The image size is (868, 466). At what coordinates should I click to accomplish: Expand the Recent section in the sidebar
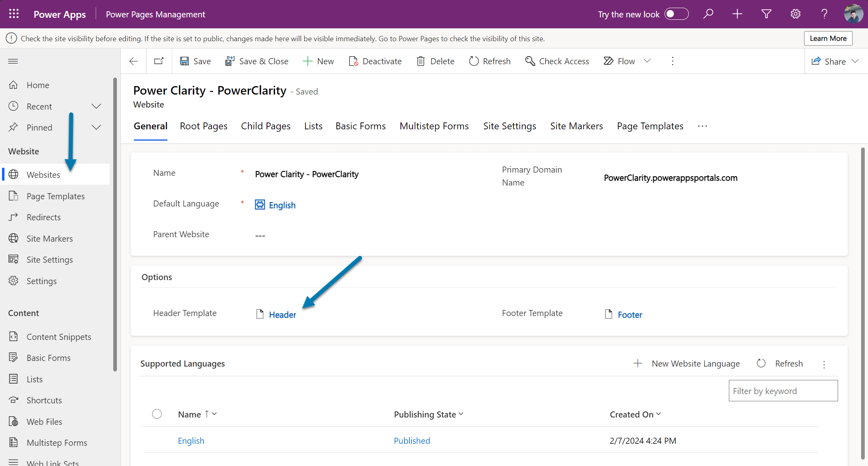pyautogui.click(x=96, y=106)
